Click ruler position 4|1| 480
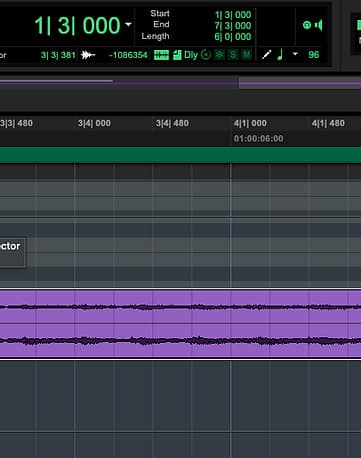Image resolution: width=361 pixels, height=458 pixels. coord(328,123)
